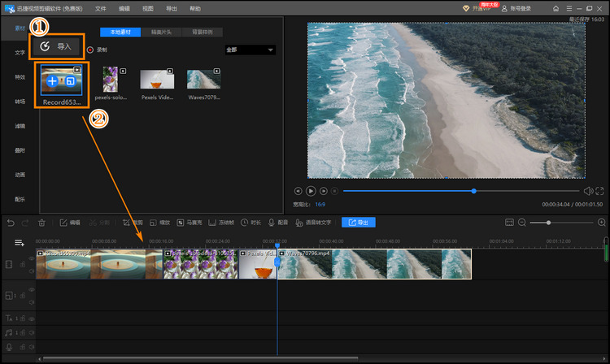
Task: Open the 导出 menu in menu bar
Action: tap(172, 9)
